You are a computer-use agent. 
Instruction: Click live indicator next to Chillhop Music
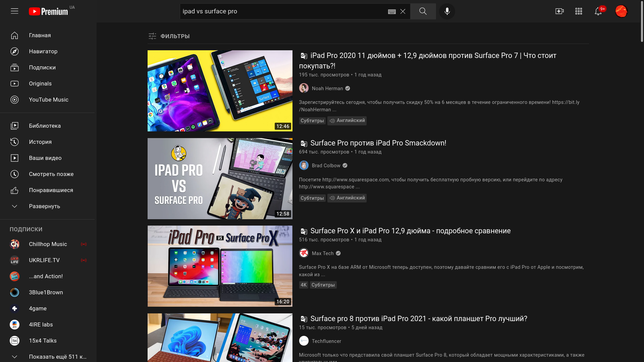pyautogui.click(x=84, y=244)
